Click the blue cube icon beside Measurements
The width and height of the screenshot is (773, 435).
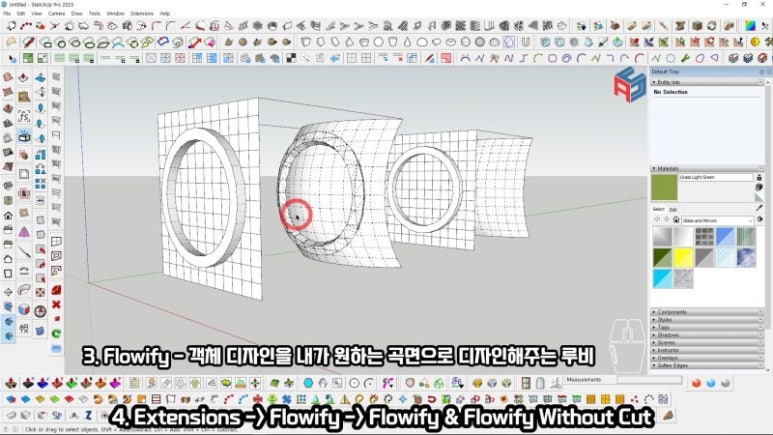pyautogui.click(x=711, y=383)
